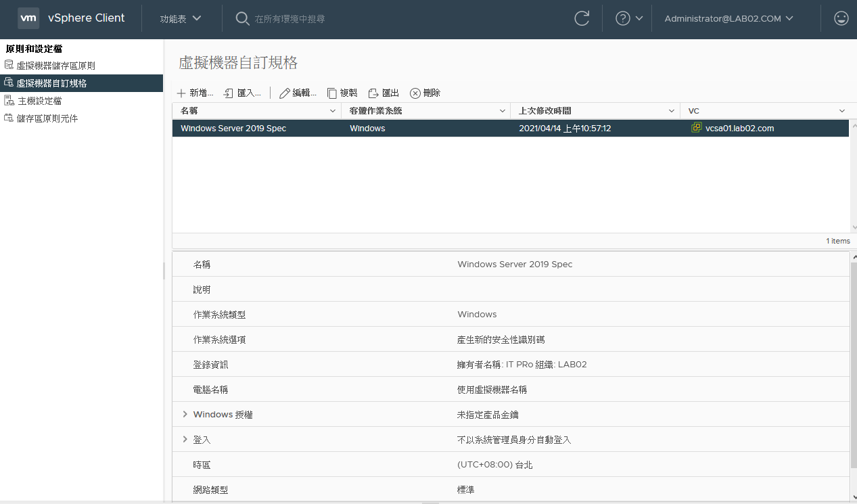Click the sidebar collapse handle
Viewport: 857px width, 504px height.
163,271
